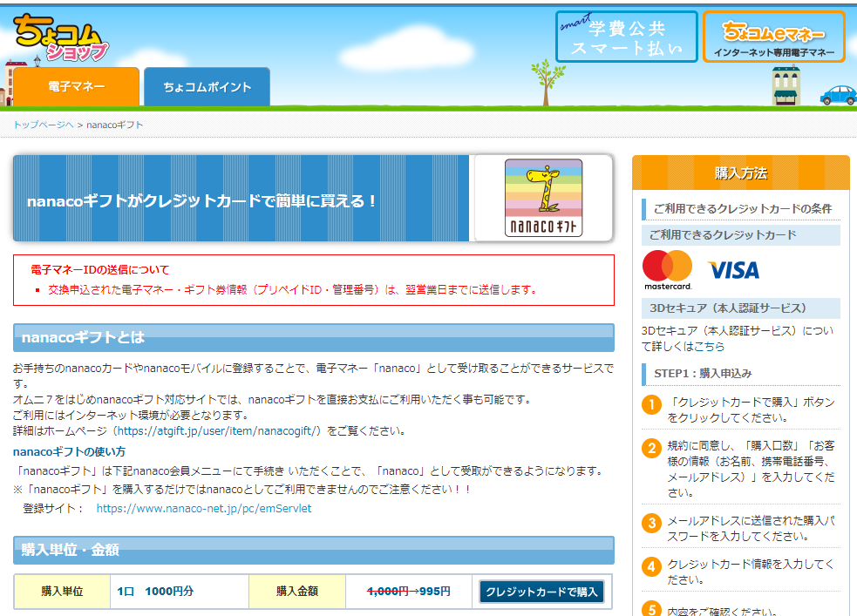857x616 pixels.
Task: Click the nanacoギフト breadcrumb text
Action: click(115, 125)
